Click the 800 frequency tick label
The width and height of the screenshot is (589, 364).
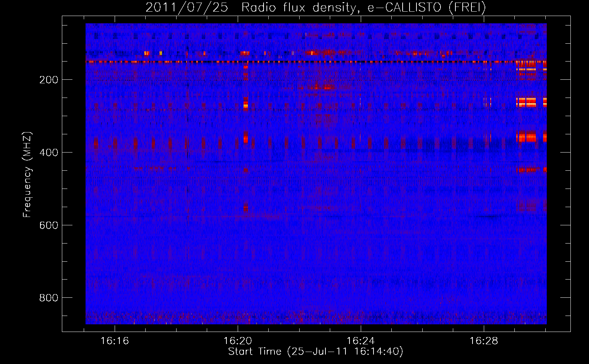[x=49, y=298]
